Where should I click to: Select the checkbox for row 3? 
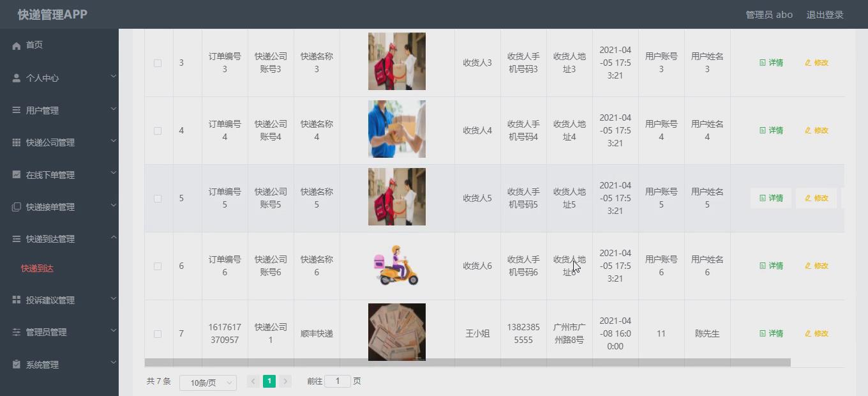(158, 63)
